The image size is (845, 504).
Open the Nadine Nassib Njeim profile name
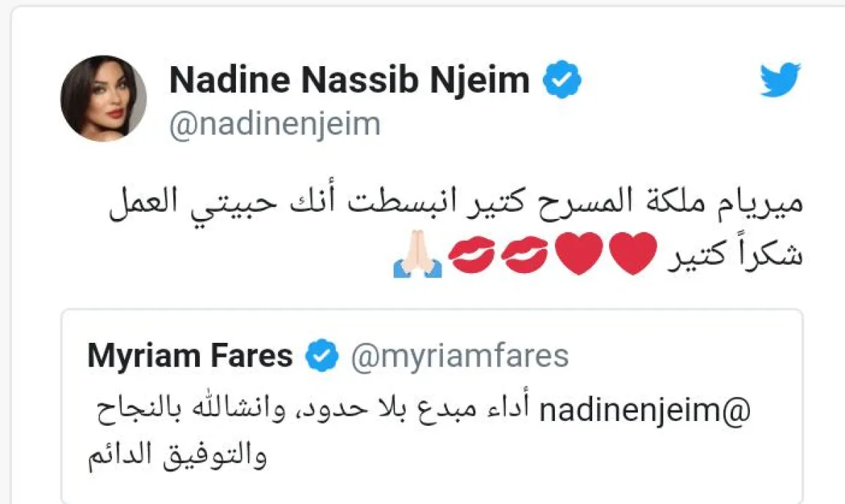349,81
